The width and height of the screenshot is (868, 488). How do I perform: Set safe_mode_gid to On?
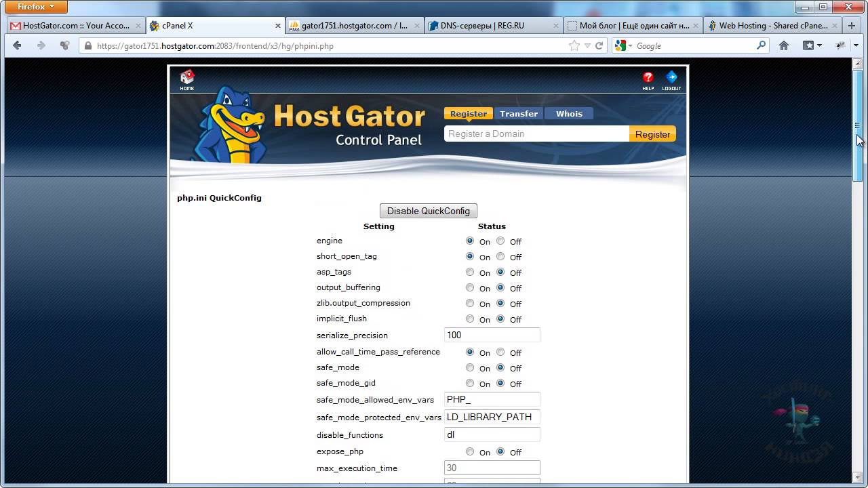pos(470,383)
